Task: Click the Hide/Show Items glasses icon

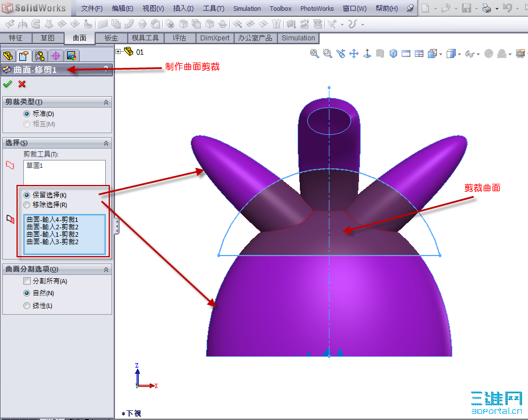Action: (x=469, y=53)
